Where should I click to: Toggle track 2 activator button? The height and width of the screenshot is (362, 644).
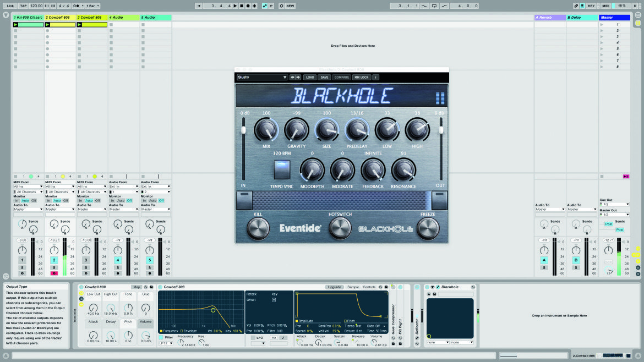pos(54,260)
